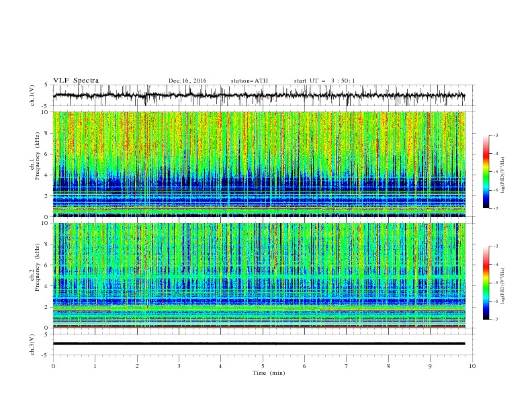Image resolution: width=532 pixels, height=411 pixels.
Task: Click the 'Time (min)' axis label
Action: (269, 373)
